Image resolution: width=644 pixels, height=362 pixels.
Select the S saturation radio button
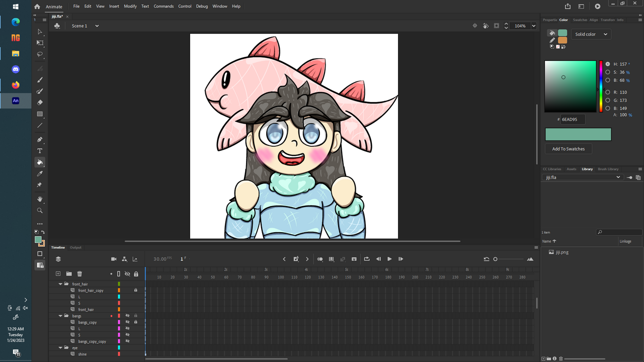pyautogui.click(x=608, y=72)
